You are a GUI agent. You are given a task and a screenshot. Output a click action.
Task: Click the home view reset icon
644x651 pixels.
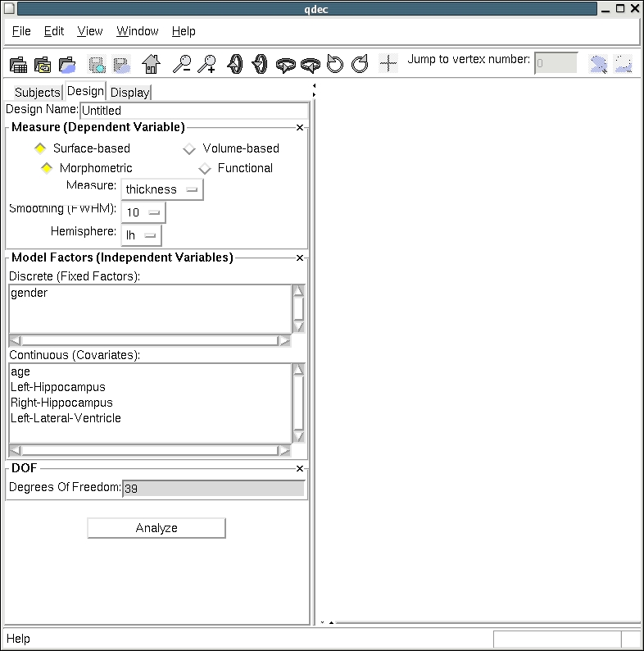click(151, 64)
